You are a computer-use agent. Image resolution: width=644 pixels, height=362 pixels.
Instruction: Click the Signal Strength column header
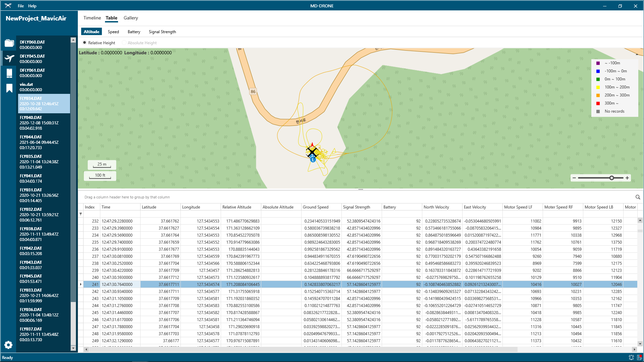pos(362,207)
